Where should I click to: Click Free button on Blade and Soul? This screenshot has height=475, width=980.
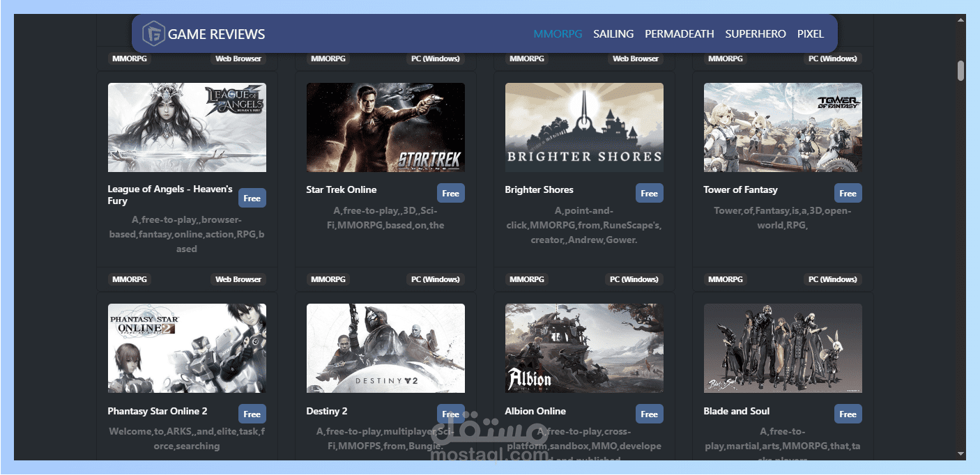[x=848, y=414]
